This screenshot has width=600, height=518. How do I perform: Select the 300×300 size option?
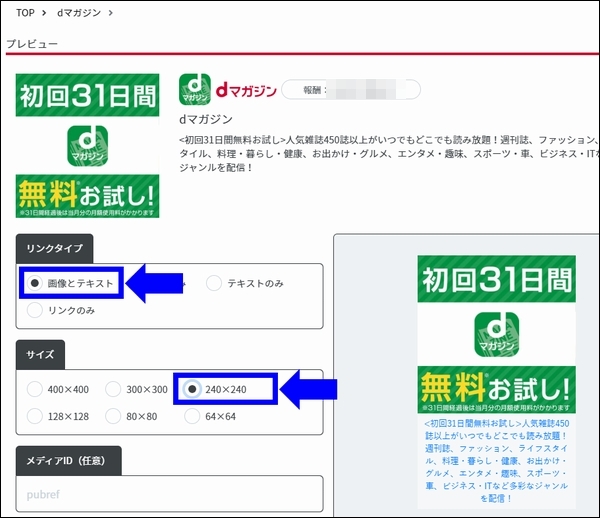(x=113, y=389)
